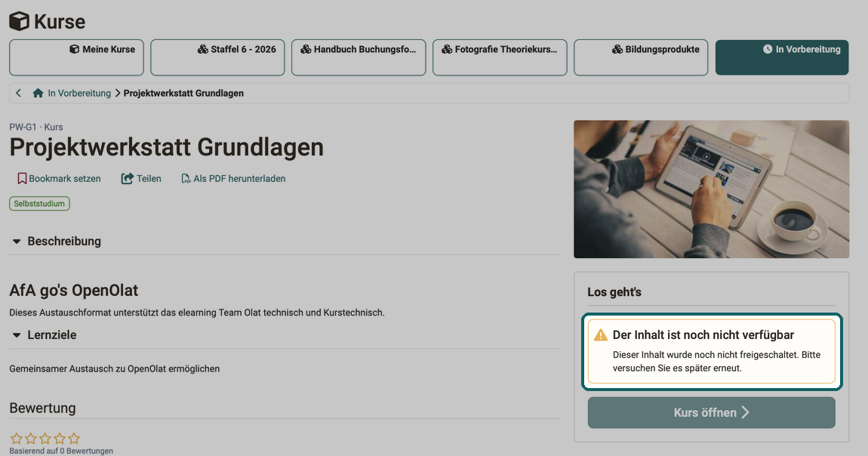Open the Handbuch Buchungsfo… tab
This screenshot has height=456, width=868.
[359, 57]
